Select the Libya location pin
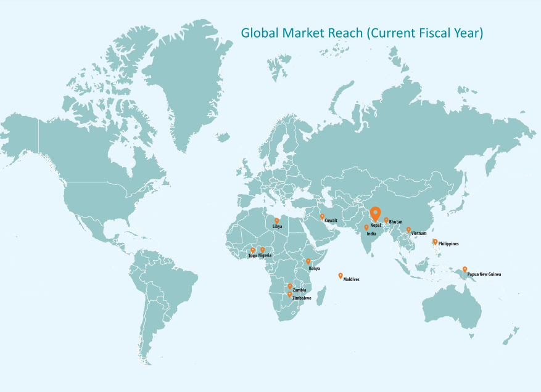The width and height of the screenshot is (541, 392). [276, 220]
